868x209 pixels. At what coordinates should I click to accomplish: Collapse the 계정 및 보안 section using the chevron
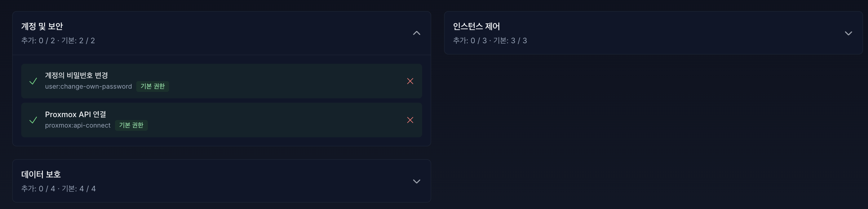(416, 33)
